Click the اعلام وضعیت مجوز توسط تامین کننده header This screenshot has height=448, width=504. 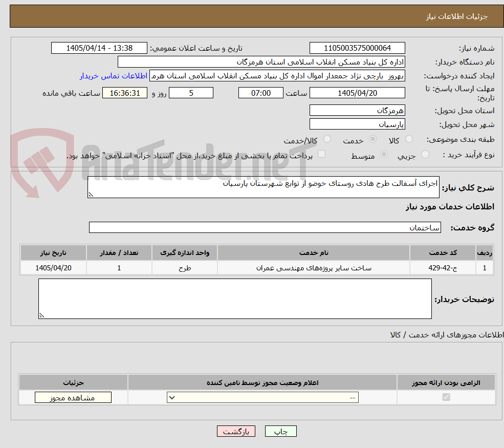click(x=262, y=382)
